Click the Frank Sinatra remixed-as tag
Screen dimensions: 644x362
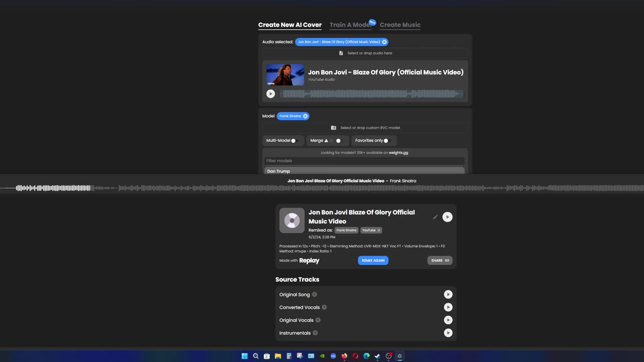(347, 230)
